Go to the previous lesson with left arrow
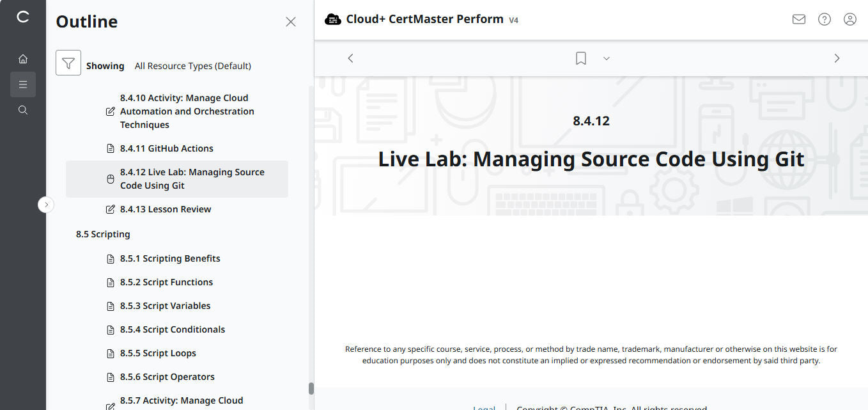The width and height of the screenshot is (868, 410). [350, 58]
